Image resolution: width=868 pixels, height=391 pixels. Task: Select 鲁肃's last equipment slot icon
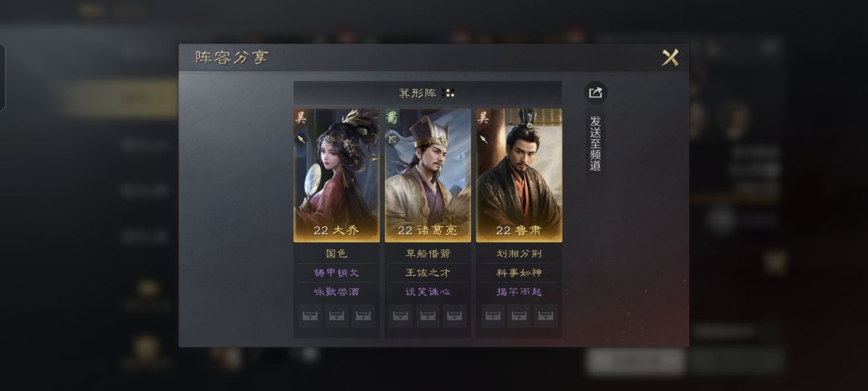click(x=546, y=315)
